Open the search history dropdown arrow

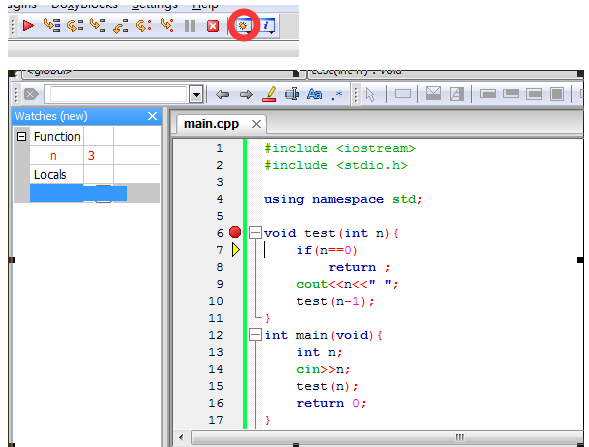click(196, 94)
